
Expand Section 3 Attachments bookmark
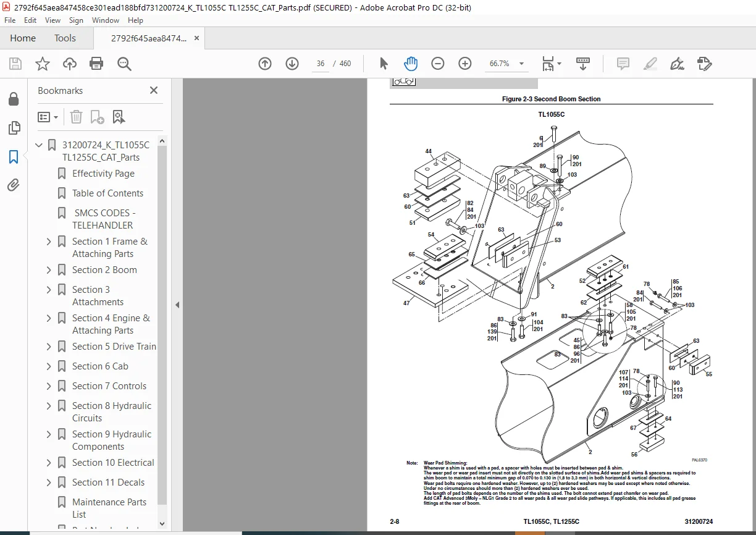click(x=49, y=290)
